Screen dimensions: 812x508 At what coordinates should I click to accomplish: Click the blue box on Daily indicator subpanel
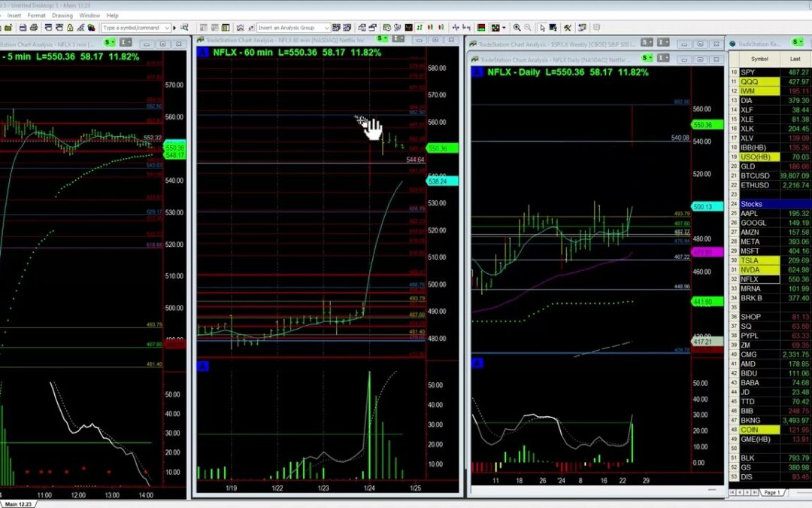(477, 364)
